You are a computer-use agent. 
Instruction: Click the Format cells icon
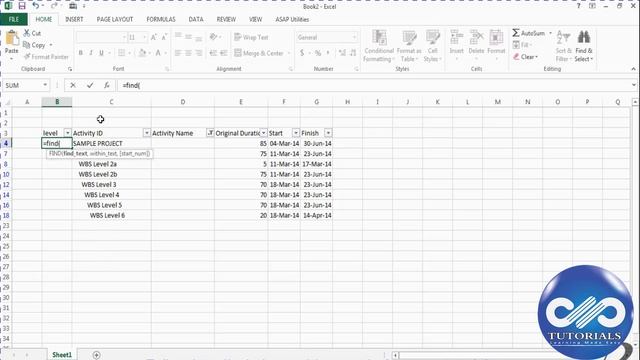496,38
